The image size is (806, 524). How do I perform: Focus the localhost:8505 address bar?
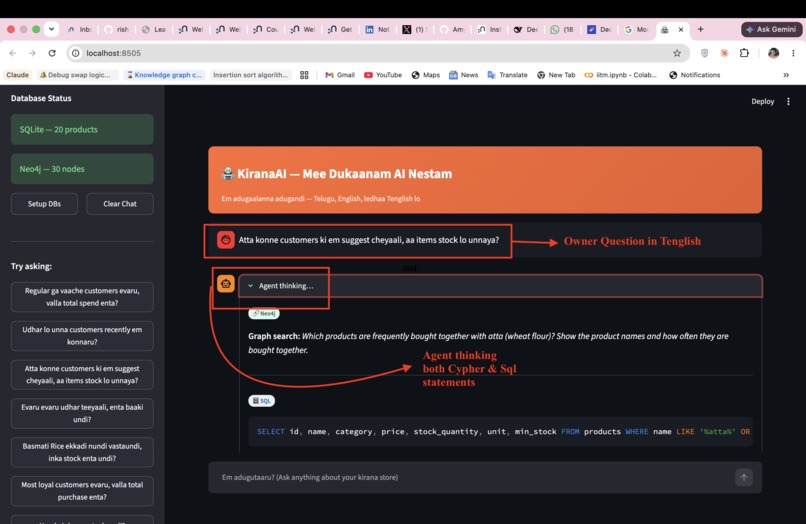[x=378, y=53]
